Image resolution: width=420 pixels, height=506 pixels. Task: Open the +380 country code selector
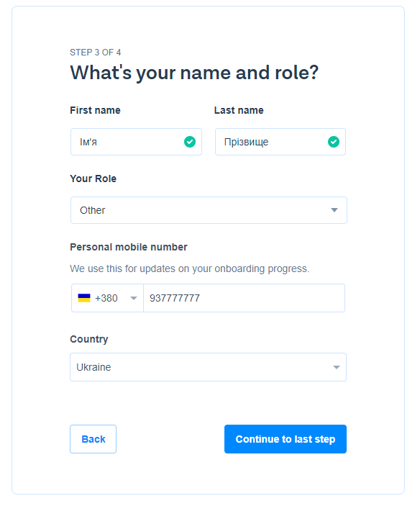pos(107,298)
